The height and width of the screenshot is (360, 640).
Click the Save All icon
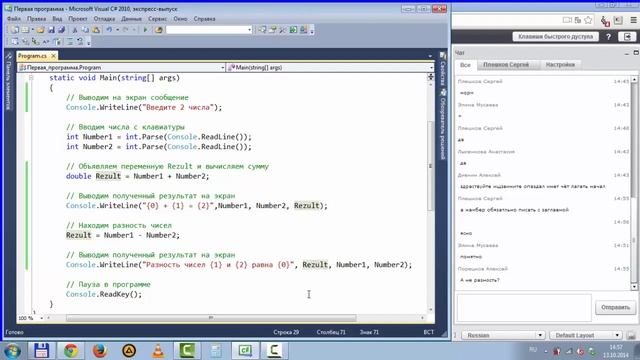[x=62, y=30]
